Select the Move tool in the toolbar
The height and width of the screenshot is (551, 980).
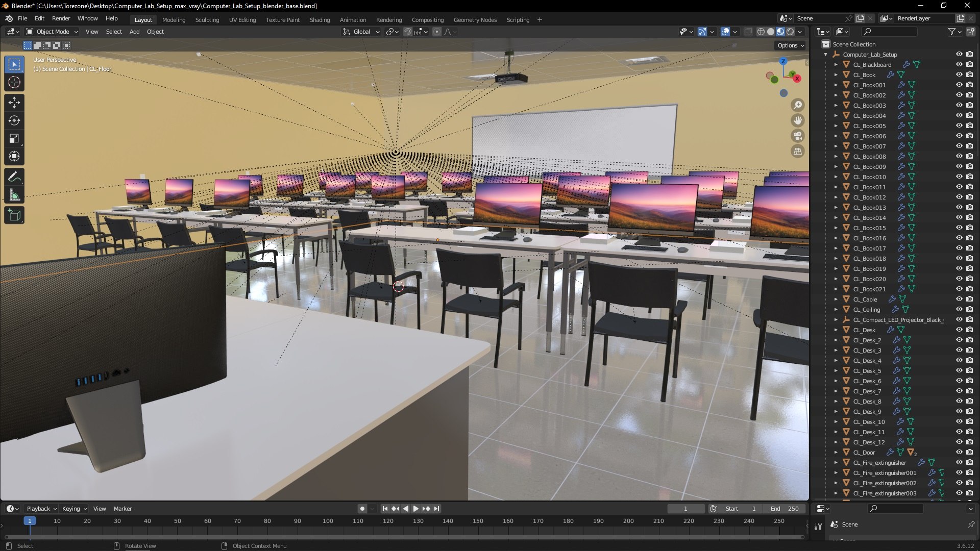coord(14,103)
